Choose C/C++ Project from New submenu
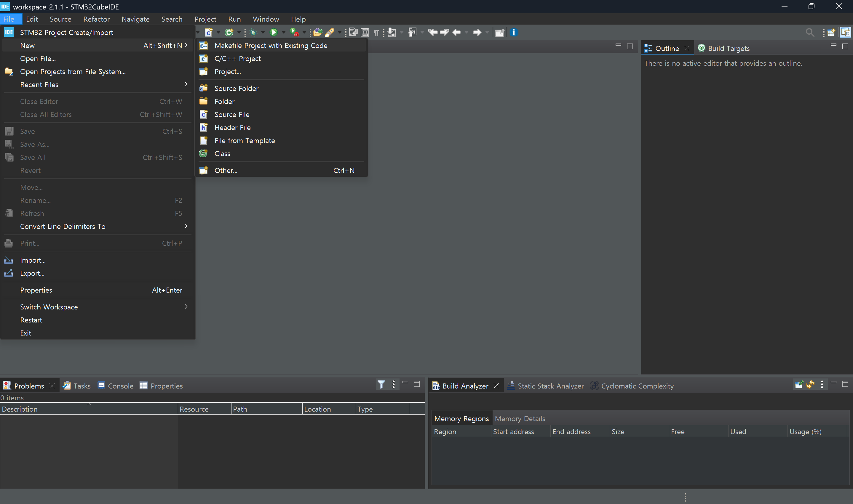Viewport: 853px width, 504px height. click(x=281, y=58)
